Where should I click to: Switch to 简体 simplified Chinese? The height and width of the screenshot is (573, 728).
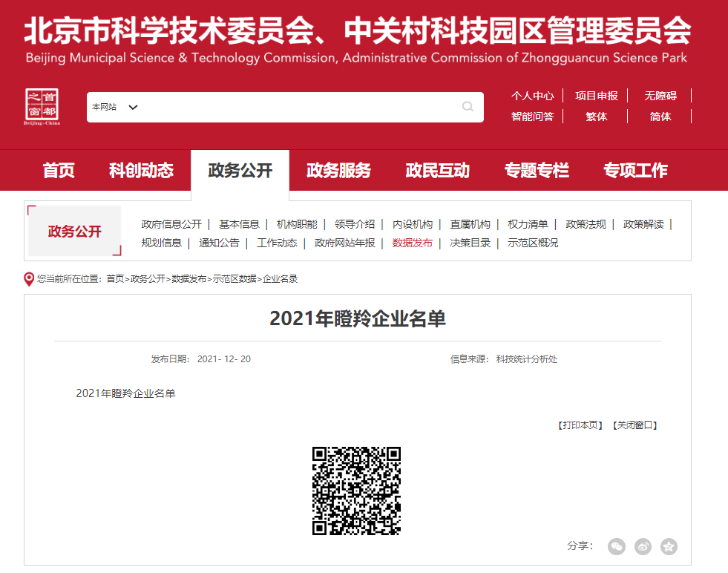(660, 117)
